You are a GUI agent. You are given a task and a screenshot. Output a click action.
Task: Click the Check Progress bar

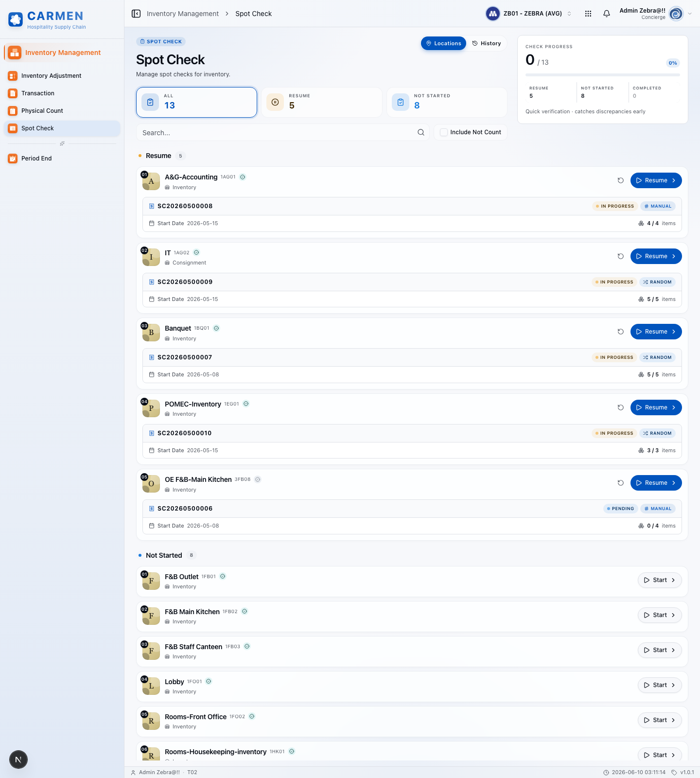pos(603,75)
